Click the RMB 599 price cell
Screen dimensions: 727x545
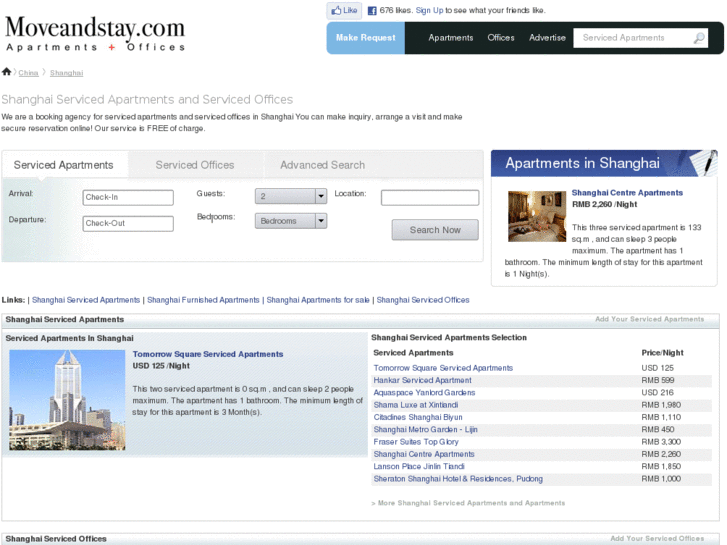tap(657, 380)
